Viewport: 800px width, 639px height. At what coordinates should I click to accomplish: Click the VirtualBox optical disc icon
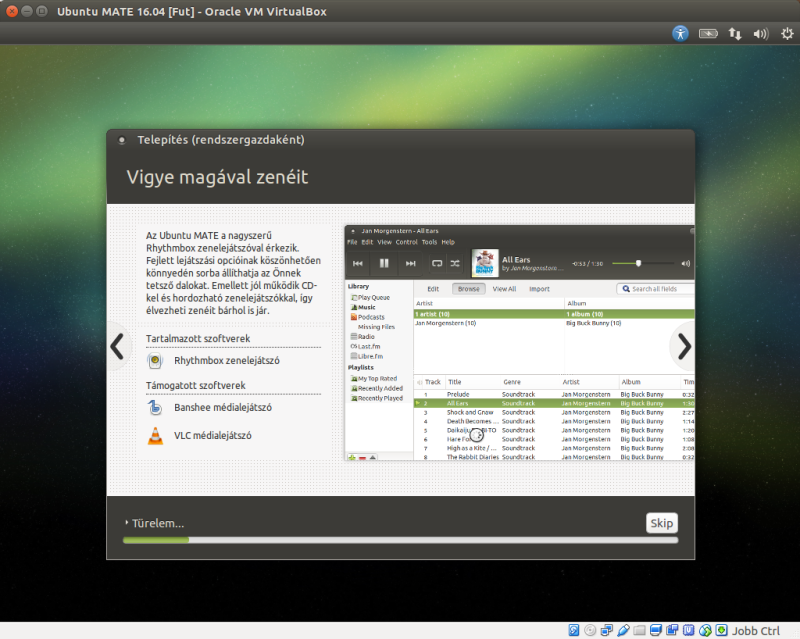tap(590, 630)
